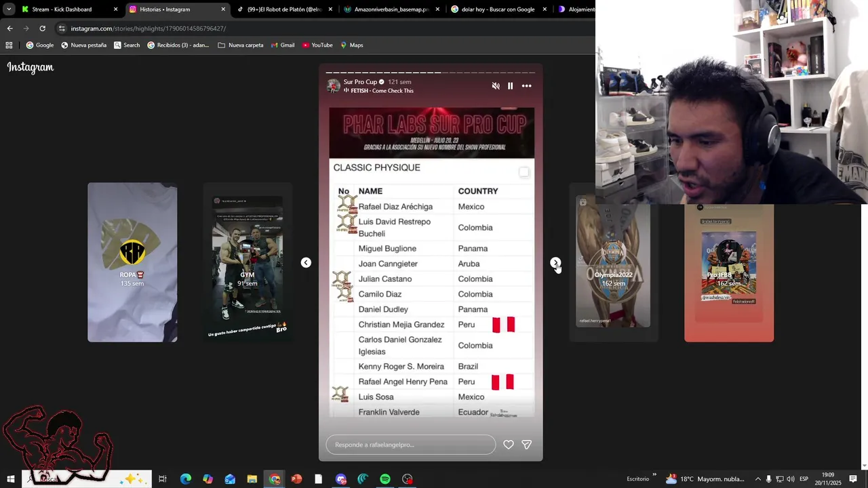Open the Nueva pestaña bookmark
This screenshot has height=488, width=868.
coord(83,45)
